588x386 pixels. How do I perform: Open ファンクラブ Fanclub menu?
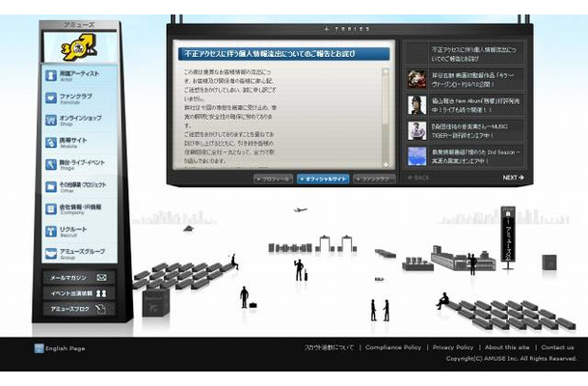click(79, 98)
